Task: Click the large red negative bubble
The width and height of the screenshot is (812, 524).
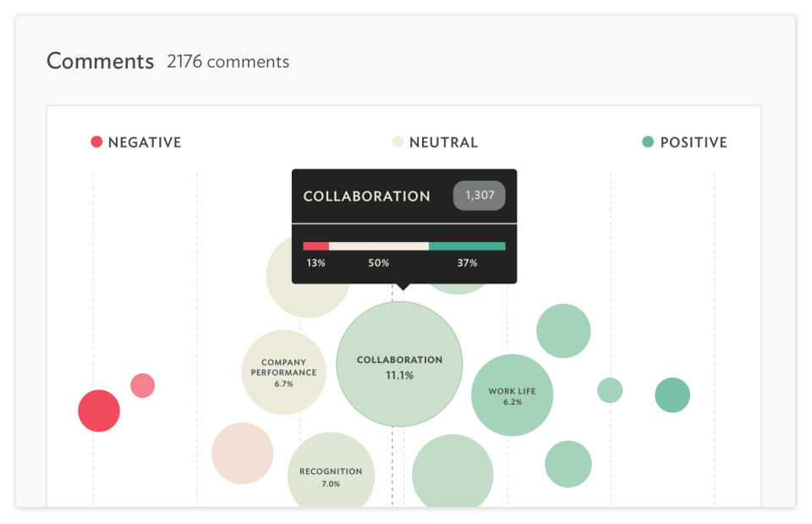Action: [99, 411]
